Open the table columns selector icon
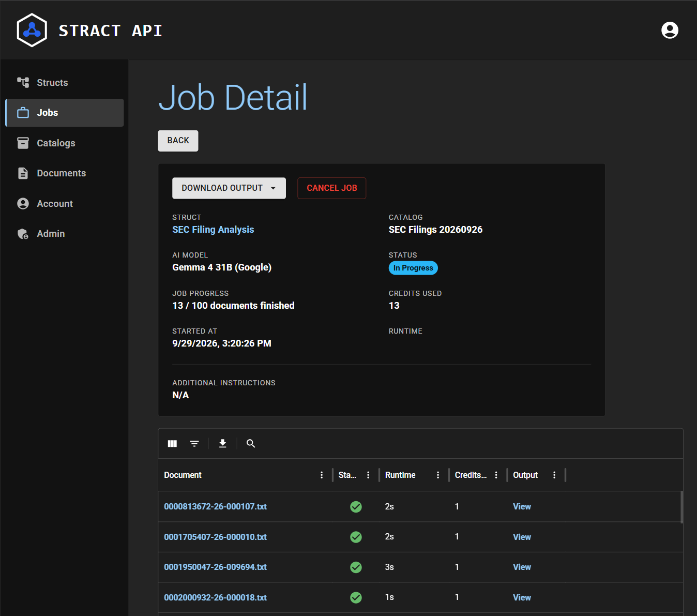Viewport: 697px width, 616px height. (172, 443)
